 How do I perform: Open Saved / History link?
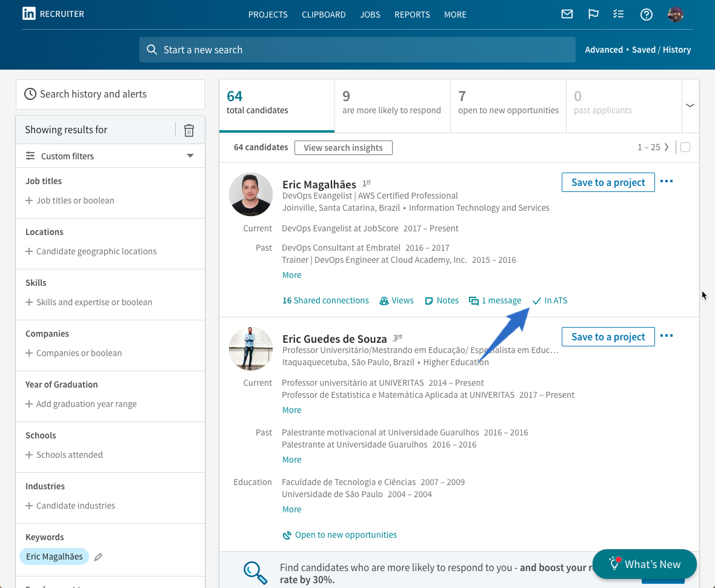coord(661,50)
